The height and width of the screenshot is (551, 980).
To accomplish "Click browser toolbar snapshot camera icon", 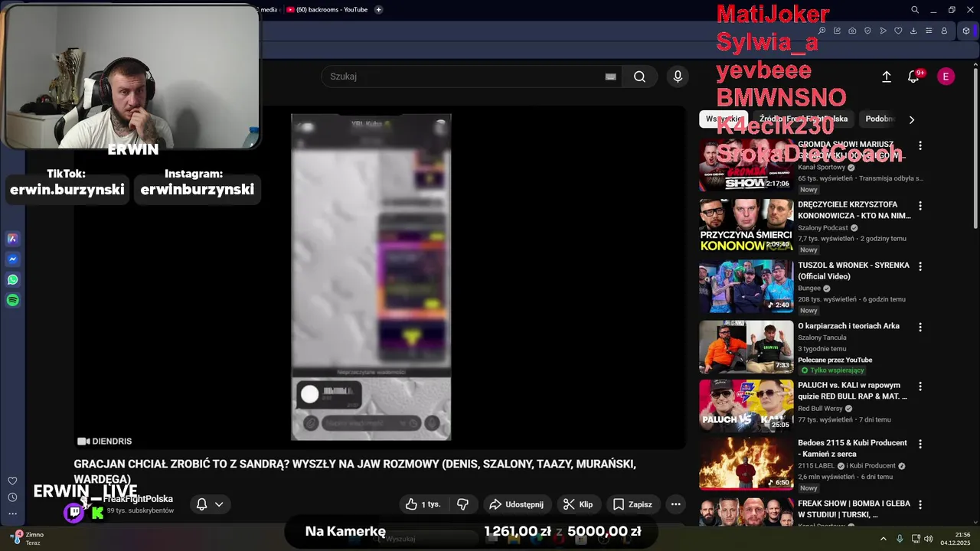I will 852,31.
